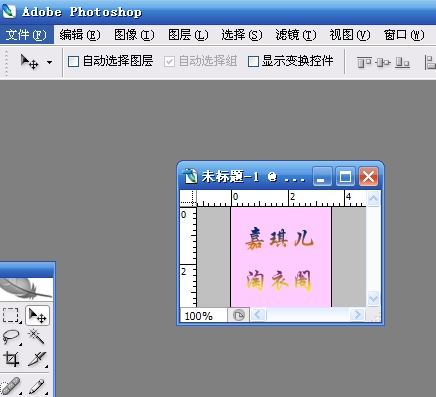Click the align bottom edges icon
The width and height of the screenshot is (436, 397).
pos(402,62)
